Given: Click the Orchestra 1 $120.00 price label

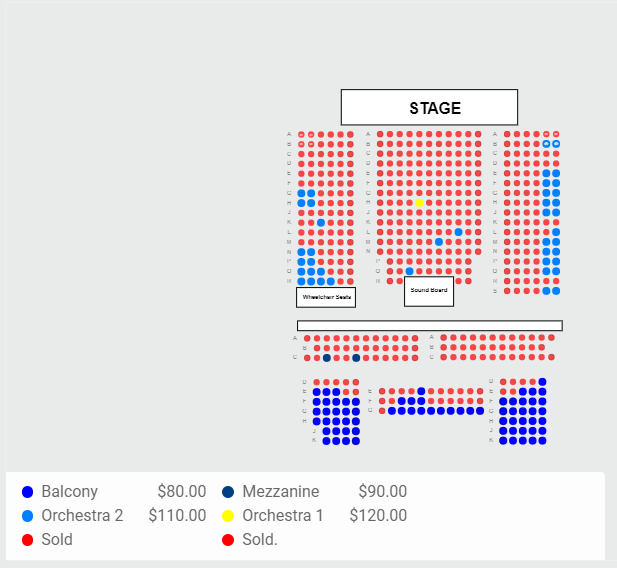Looking at the screenshot, I should pos(378,516).
